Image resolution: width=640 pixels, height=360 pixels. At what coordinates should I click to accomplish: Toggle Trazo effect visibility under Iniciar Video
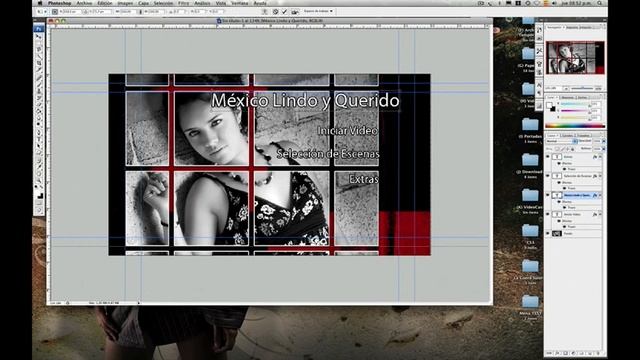tap(564, 227)
